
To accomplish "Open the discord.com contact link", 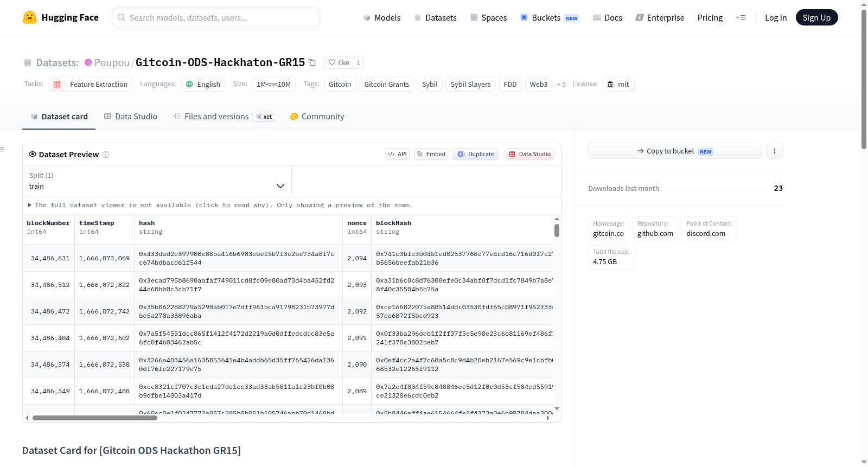I will (x=706, y=233).
